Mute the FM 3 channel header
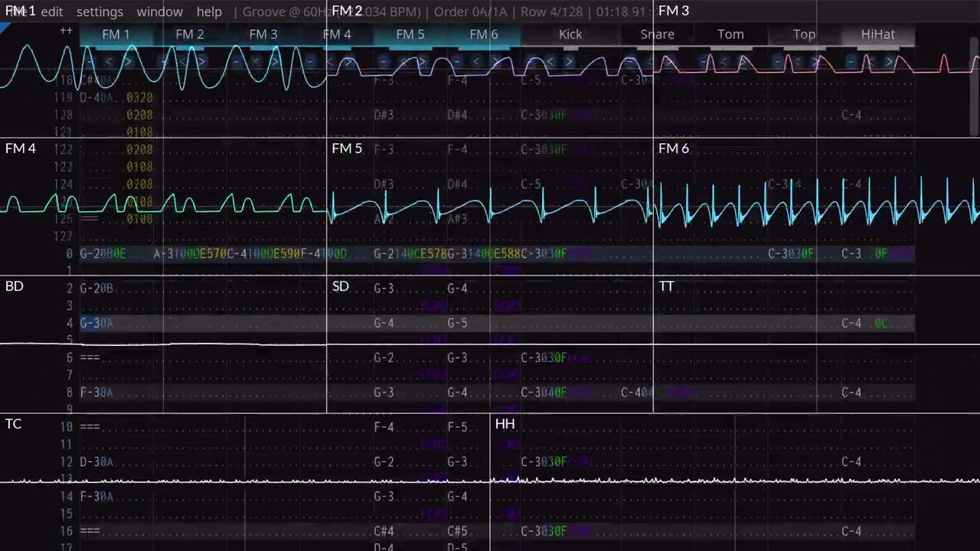980x551 pixels. coord(263,34)
